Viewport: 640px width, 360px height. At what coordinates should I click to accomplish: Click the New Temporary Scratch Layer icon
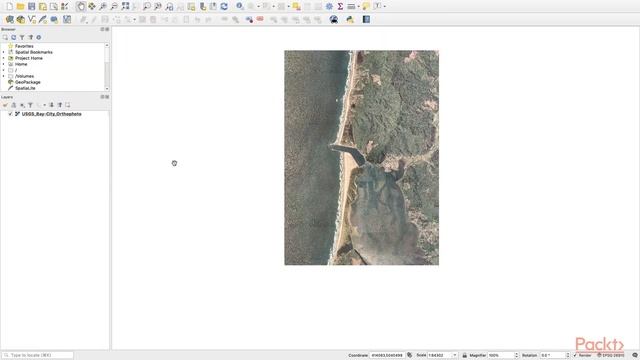(x=53, y=19)
